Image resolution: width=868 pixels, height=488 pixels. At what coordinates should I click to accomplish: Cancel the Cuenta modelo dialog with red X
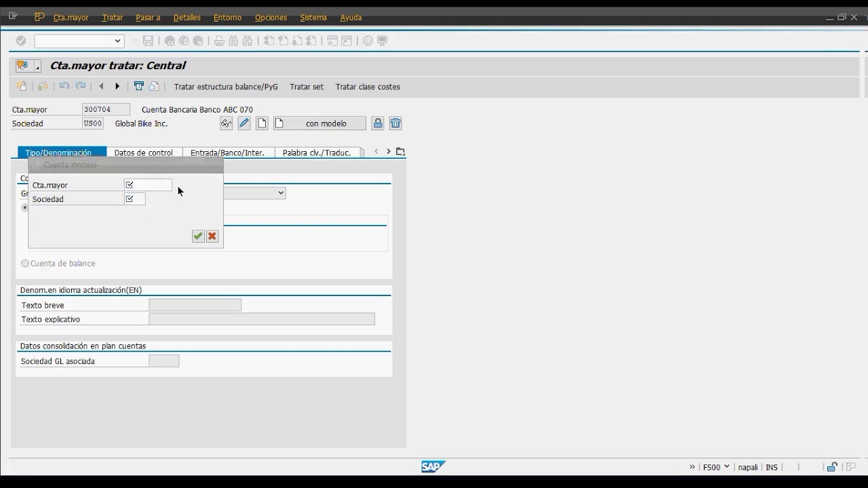point(212,236)
